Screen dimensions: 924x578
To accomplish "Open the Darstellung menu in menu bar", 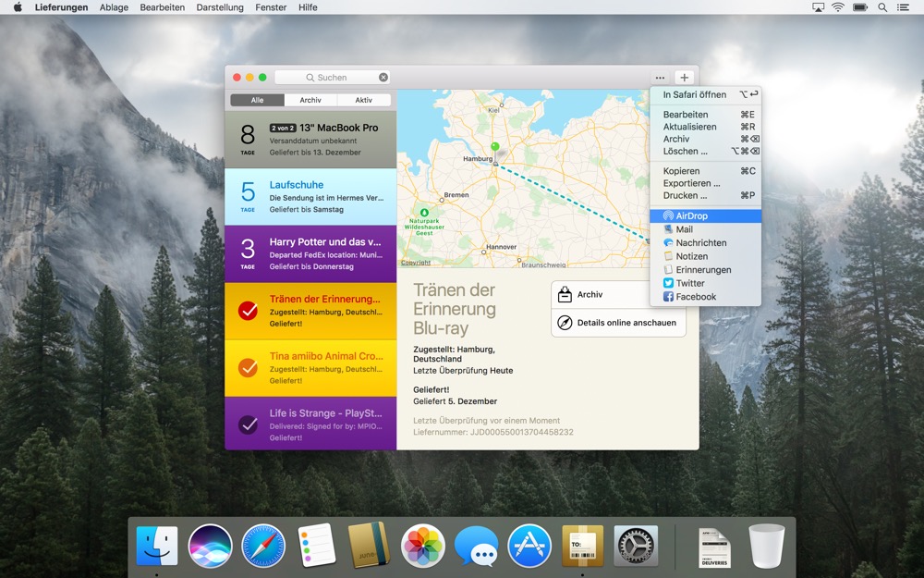I will coord(220,7).
